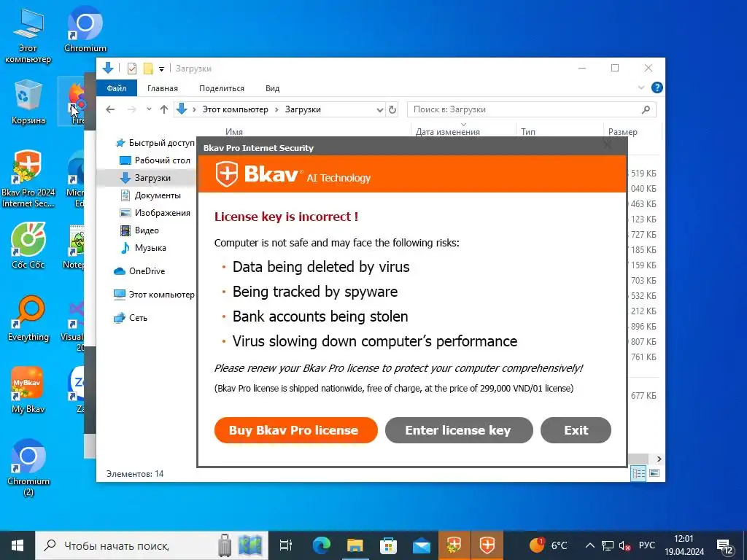Refresh the Загрузки folder
Screen dimensions: 747x560
pos(392,109)
